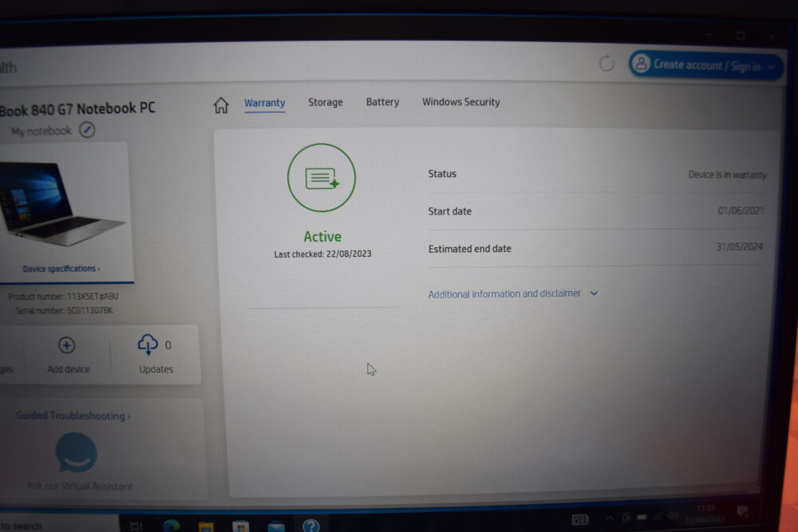This screenshot has width=798, height=532.
Task: Select the Warranty tab
Action: click(x=265, y=103)
